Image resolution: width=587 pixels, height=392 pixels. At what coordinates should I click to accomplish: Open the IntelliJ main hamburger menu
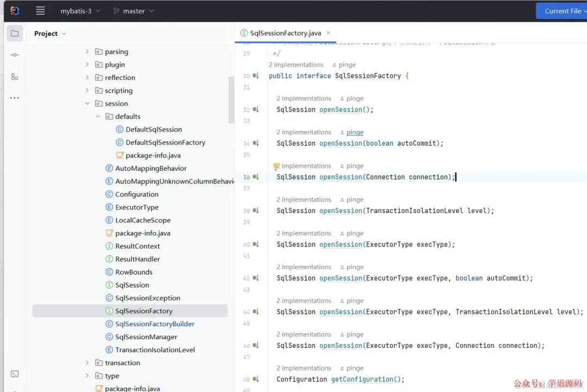(40, 11)
